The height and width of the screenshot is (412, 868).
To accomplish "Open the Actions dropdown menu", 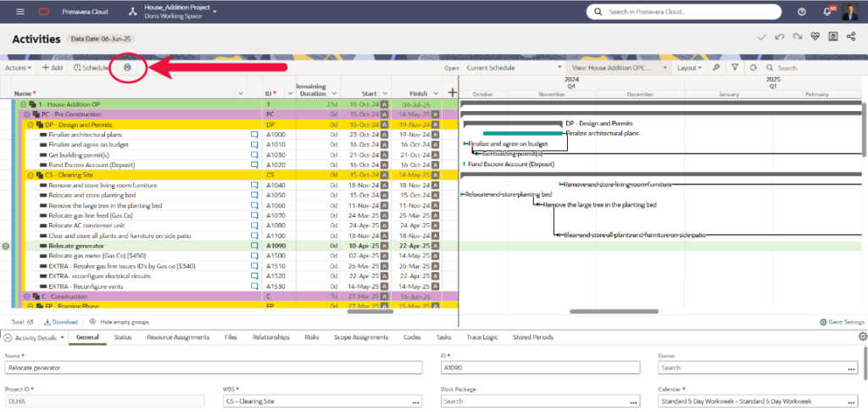I will point(18,68).
